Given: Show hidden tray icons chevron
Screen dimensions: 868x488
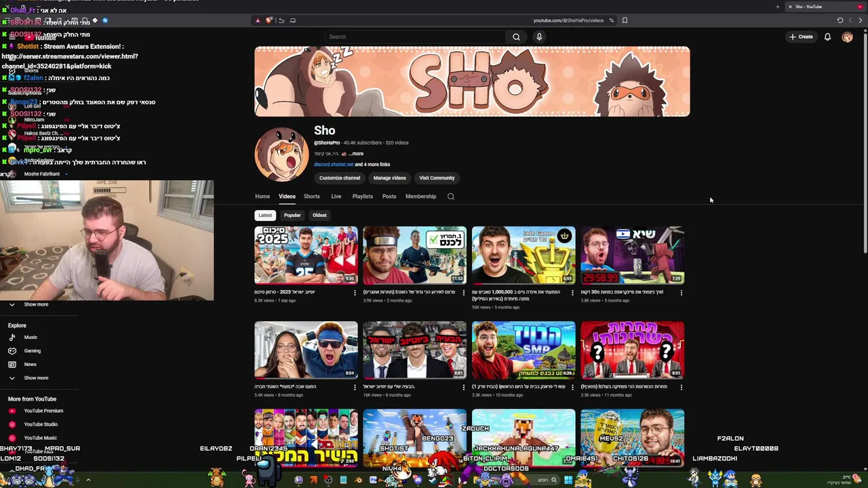Looking at the screenshot, I should pos(88,480).
